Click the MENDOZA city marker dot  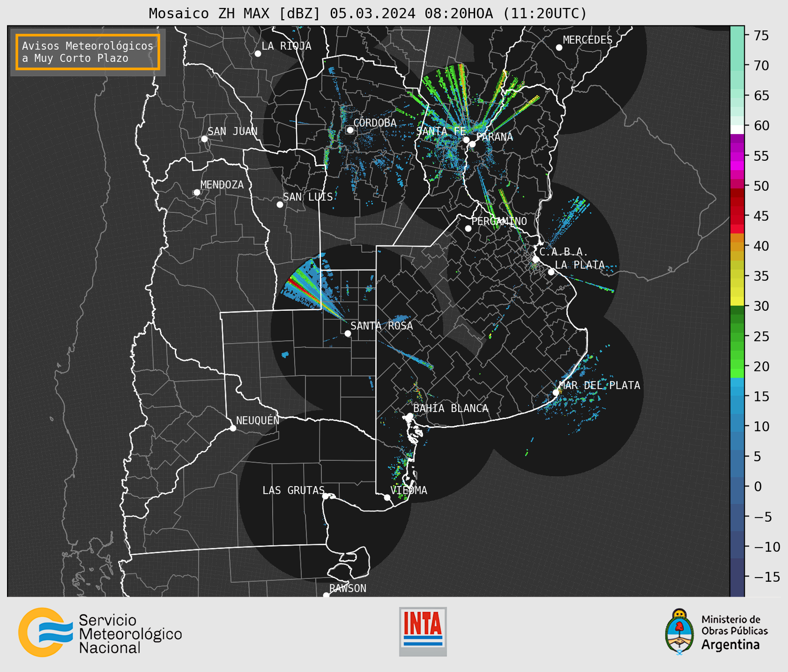[197, 193]
